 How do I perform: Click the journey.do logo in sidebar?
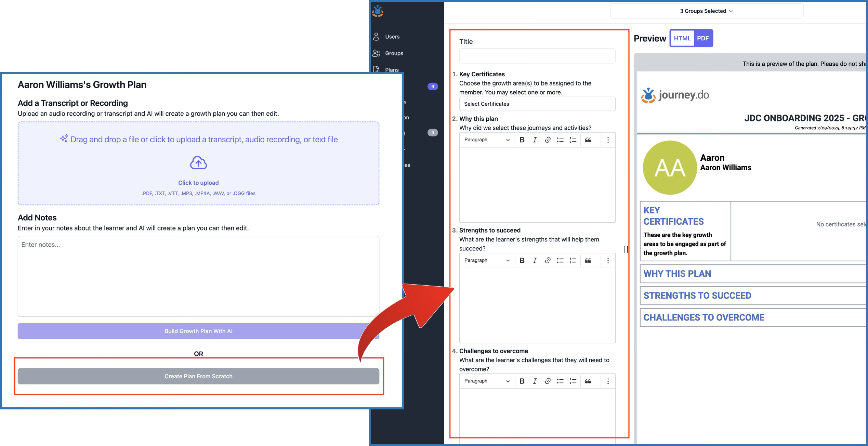[x=378, y=11]
